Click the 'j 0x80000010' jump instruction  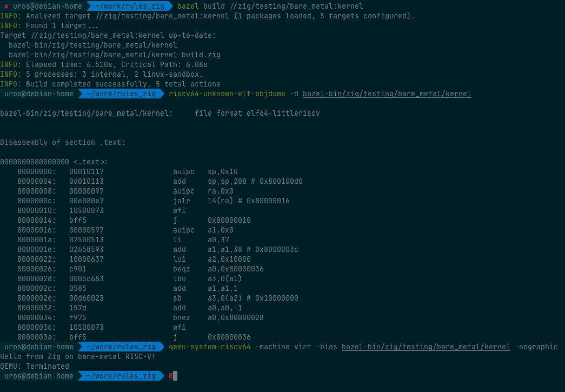pos(211,220)
